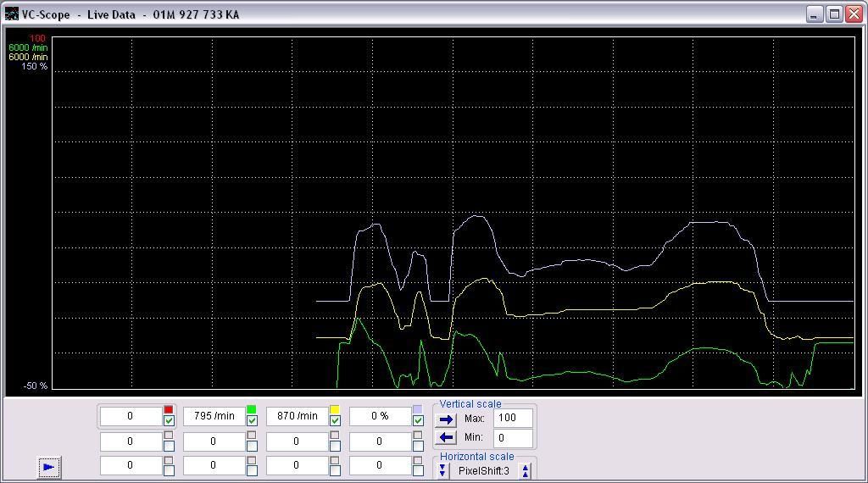Check second-row checkbox in fourth column
Image resolution: width=868 pixels, height=483 pixels.
[x=418, y=446]
